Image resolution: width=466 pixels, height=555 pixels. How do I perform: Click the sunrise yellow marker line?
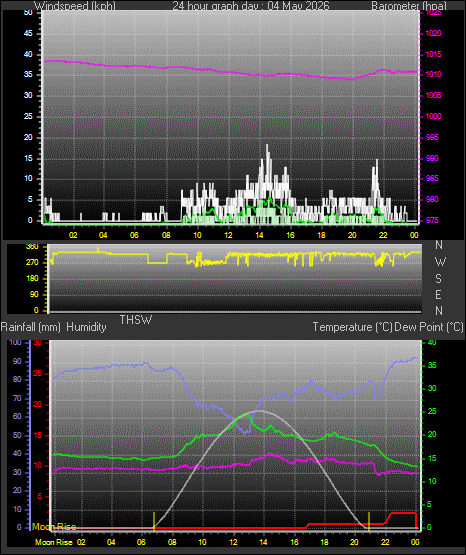[154, 521]
